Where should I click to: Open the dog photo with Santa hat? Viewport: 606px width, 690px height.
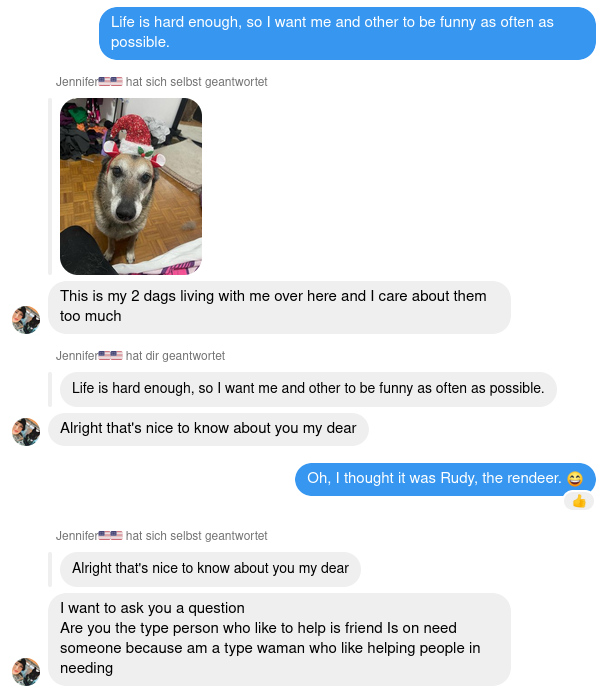(131, 186)
